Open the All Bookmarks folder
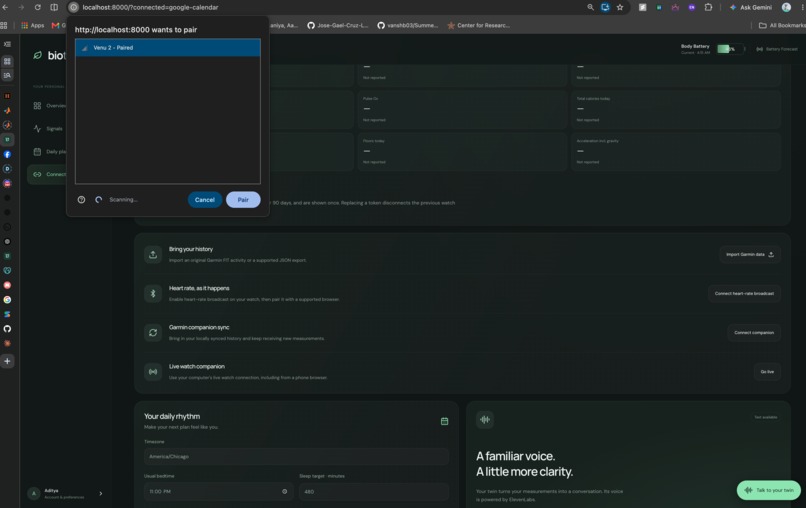 [782, 25]
